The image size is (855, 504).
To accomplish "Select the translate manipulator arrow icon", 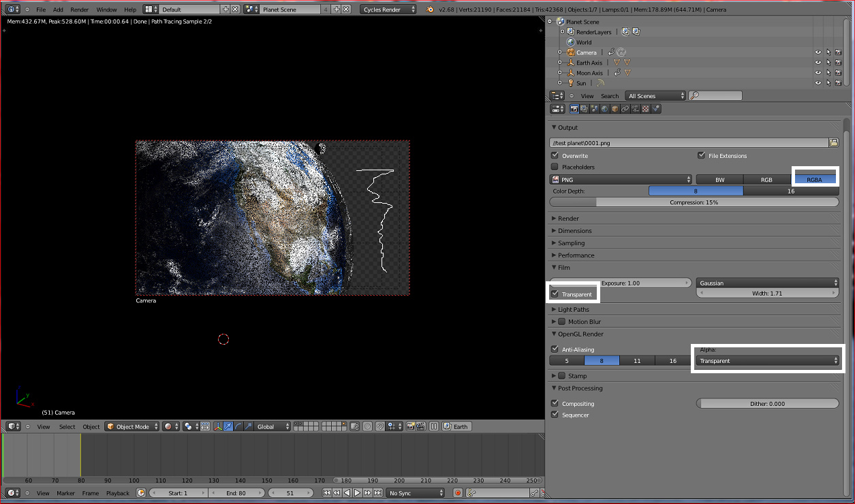I will click(230, 427).
